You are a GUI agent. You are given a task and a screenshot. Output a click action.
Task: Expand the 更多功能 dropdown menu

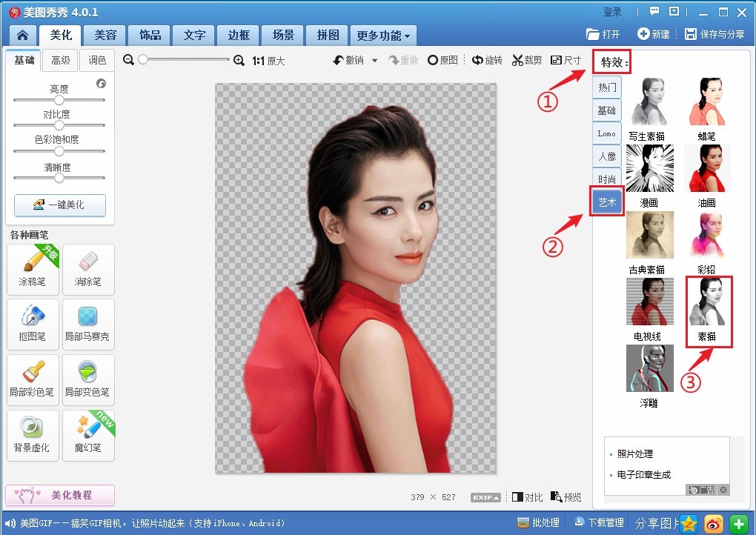pos(383,36)
